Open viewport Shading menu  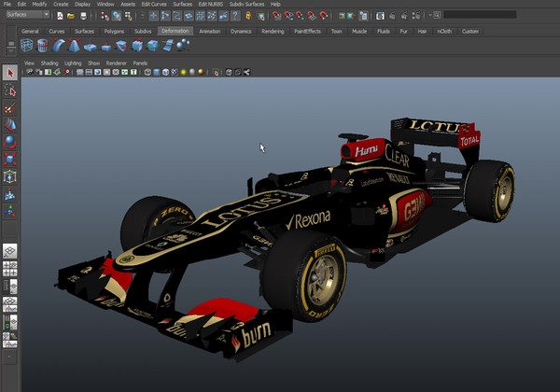point(49,63)
